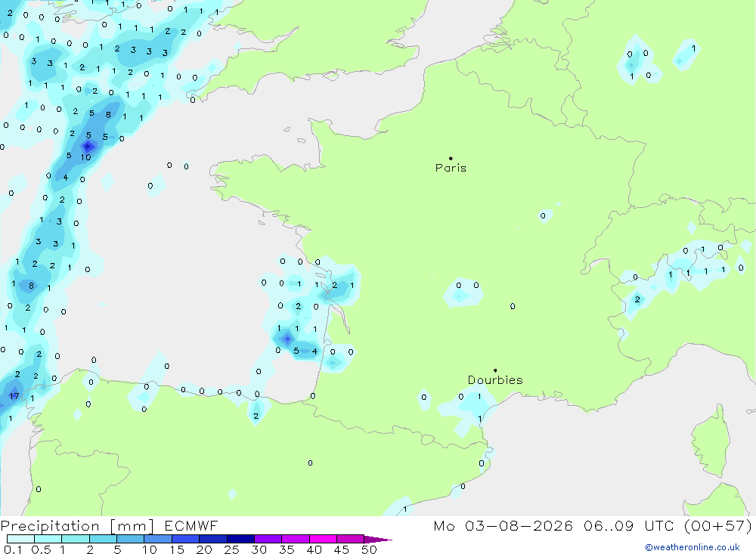The height and width of the screenshot is (554, 756).
Task: Click the ECMWF model label
Action: [191, 526]
